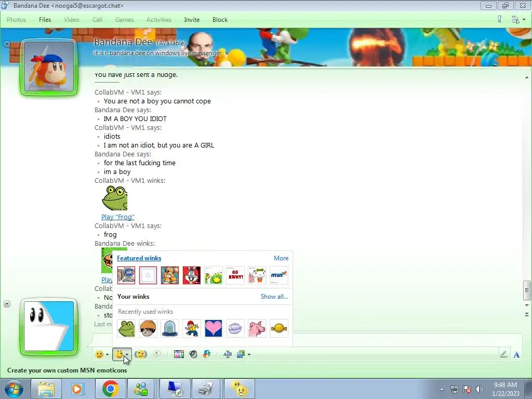Select the boy with orange beanie wink
The height and width of the screenshot is (399, 532).
click(148, 328)
